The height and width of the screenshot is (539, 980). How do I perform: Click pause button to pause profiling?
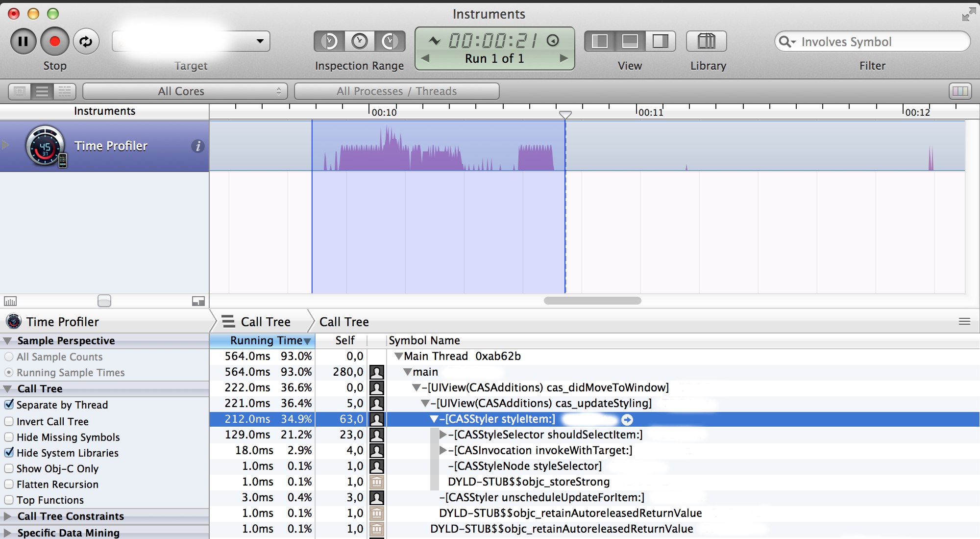point(23,42)
